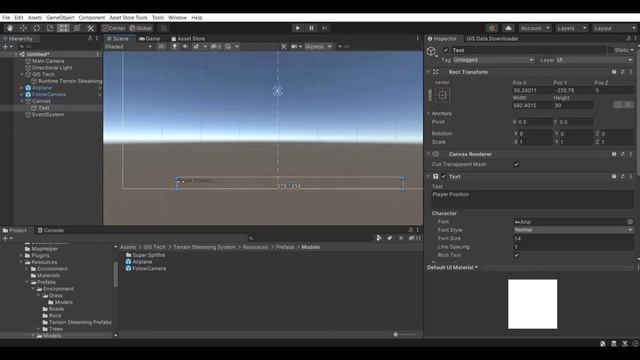The width and height of the screenshot is (640, 360).
Task: Toggle 2D scene view mode
Action: pos(162,47)
